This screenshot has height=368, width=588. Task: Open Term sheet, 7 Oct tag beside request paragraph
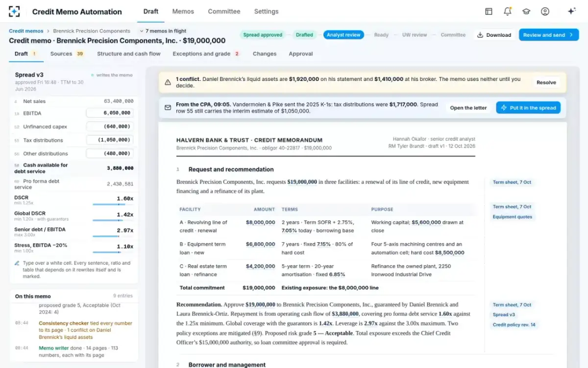(x=512, y=182)
